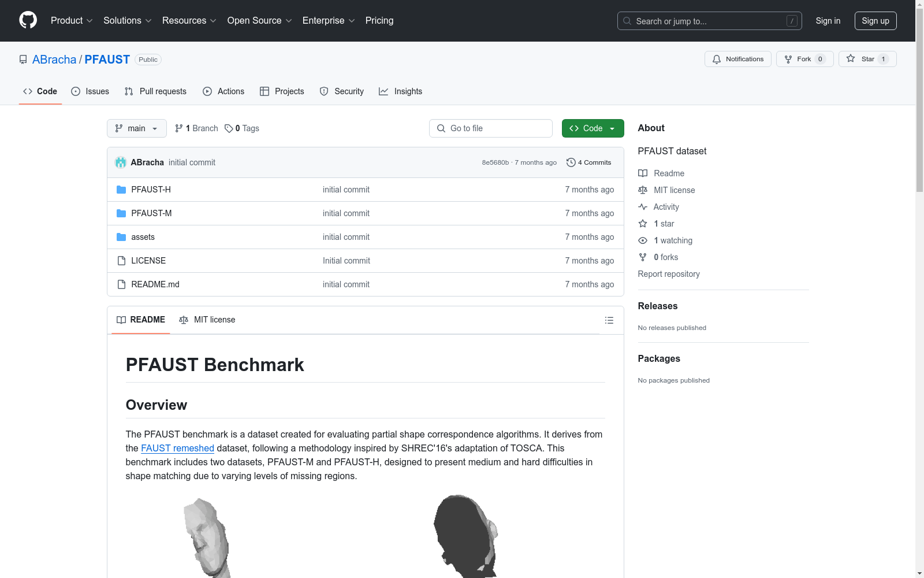Open the green Code dropdown button
The image size is (924, 578).
coord(593,128)
